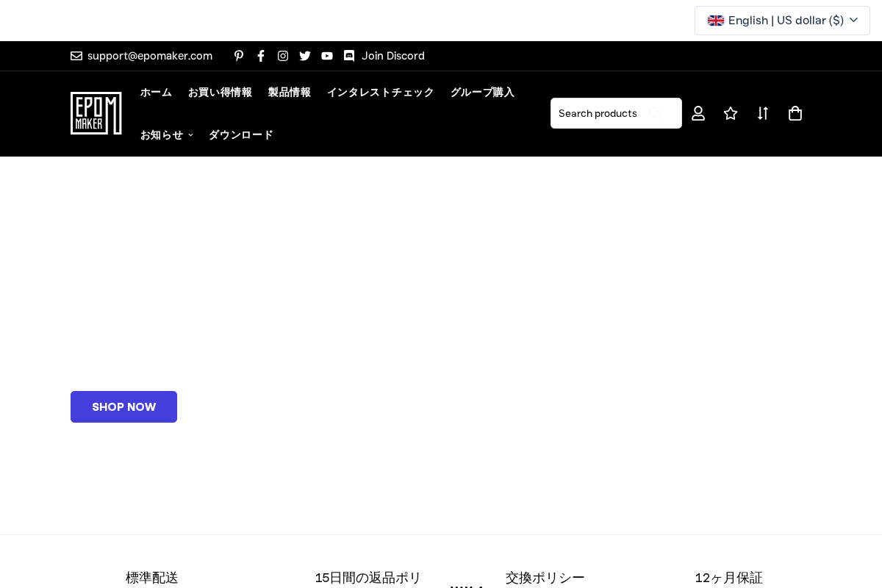
Task: Click the product compare arrows icon
Action: click(x=763, y=113)
